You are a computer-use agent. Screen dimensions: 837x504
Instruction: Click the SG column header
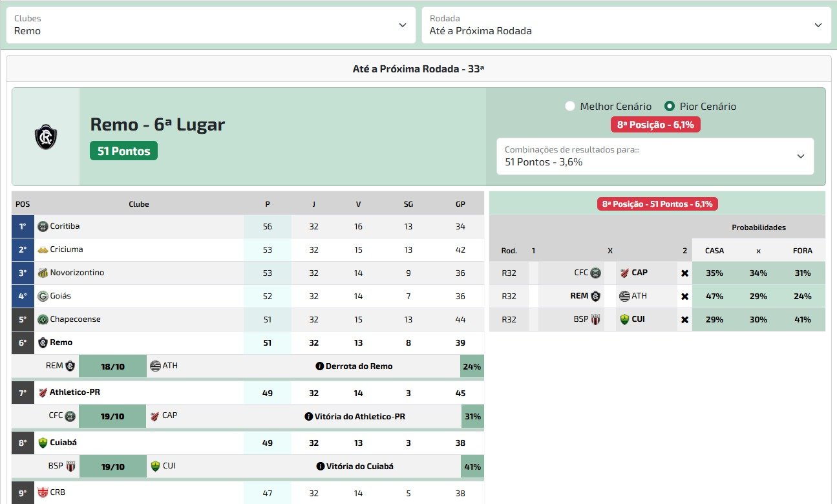coord(408,204)
